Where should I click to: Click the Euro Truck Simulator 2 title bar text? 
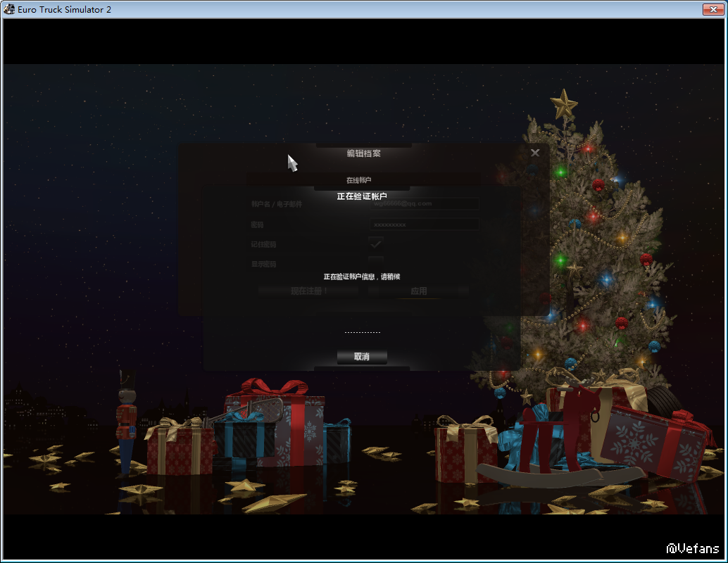pyautogui.click(x=64, y=10)
